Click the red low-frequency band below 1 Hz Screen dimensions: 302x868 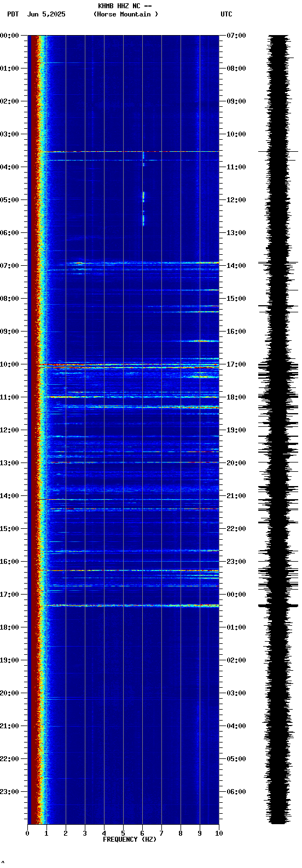[x=35, y=430]
